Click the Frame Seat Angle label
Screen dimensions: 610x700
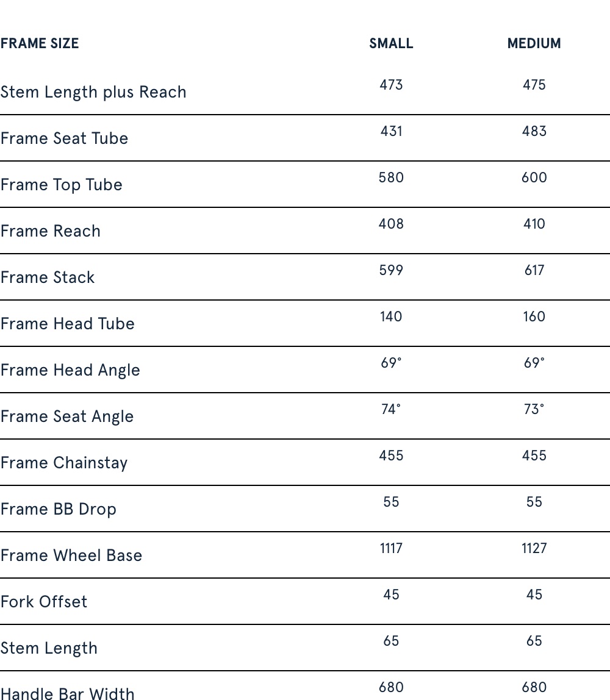click(x=66, y=416)
